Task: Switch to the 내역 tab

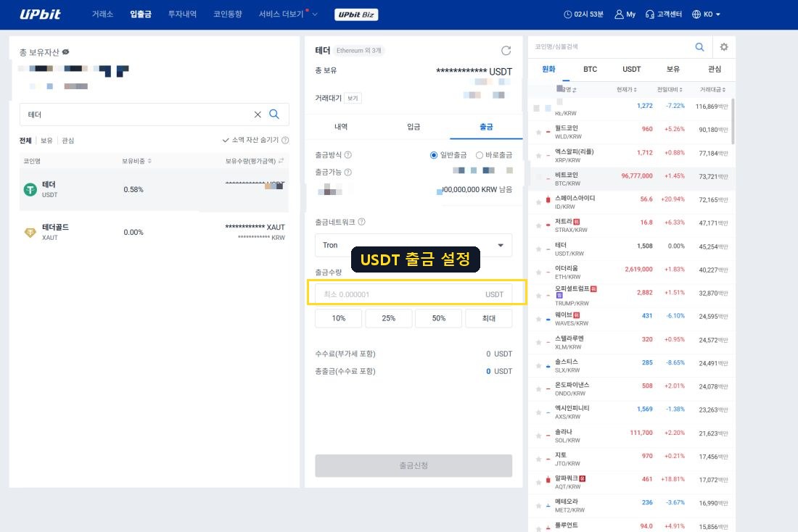Action: pos(341,127)
